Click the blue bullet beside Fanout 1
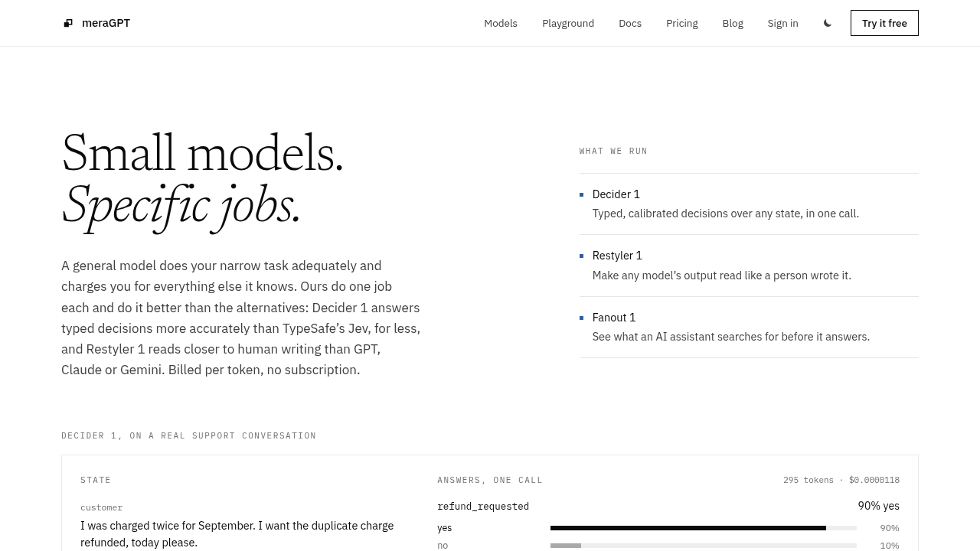The height and width of the screenshot is (551, 980). (x=582, y=318)
